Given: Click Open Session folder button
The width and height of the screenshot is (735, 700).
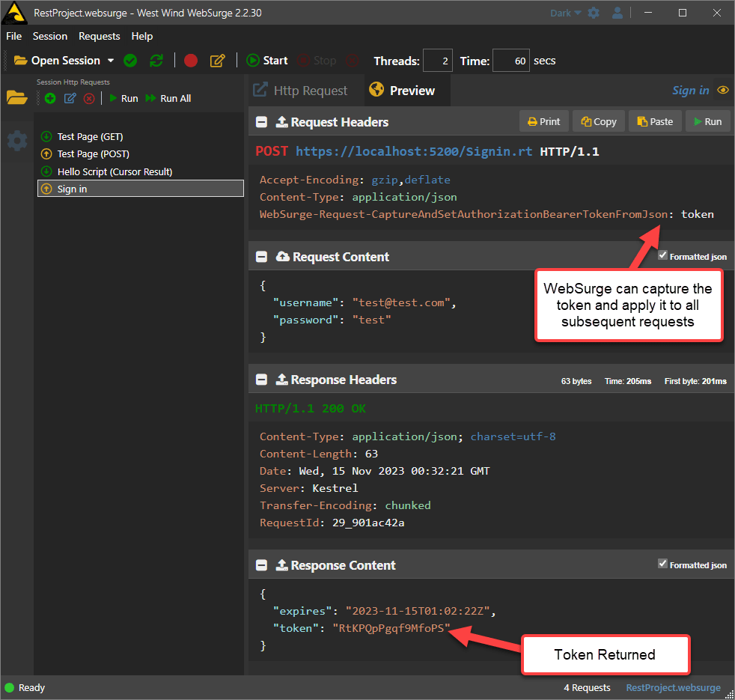Looking at the screenshot, I should [x=57, y=61].
